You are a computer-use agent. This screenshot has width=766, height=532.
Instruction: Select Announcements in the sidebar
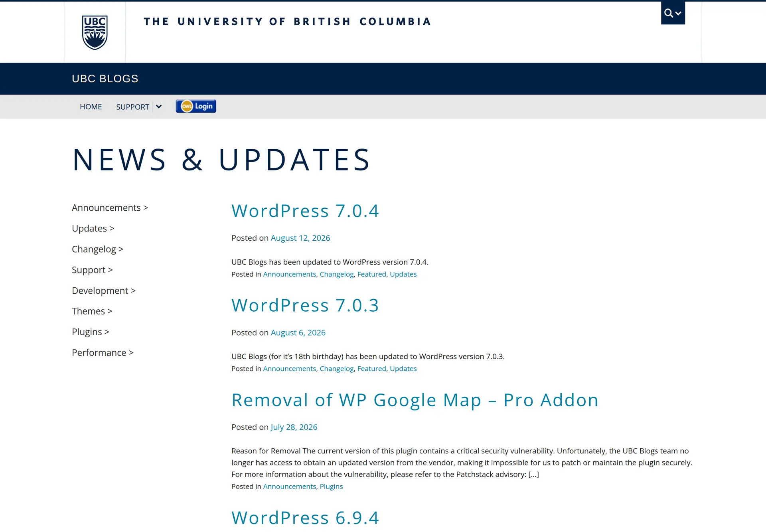pyautogui.click(x=110, y=208)
